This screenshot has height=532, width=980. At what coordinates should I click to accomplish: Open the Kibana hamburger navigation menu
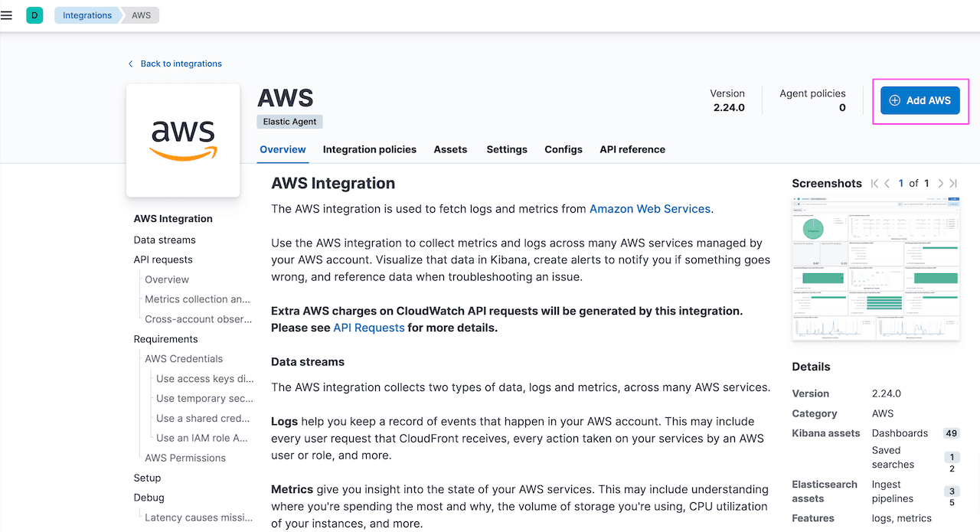click(x=7, y=15)
